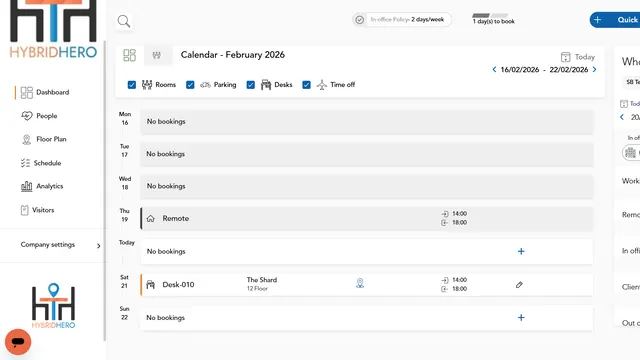640x360 pixels.
Task: Click the check-out icon on Desk-010 row
Action: tap(444, 289)
